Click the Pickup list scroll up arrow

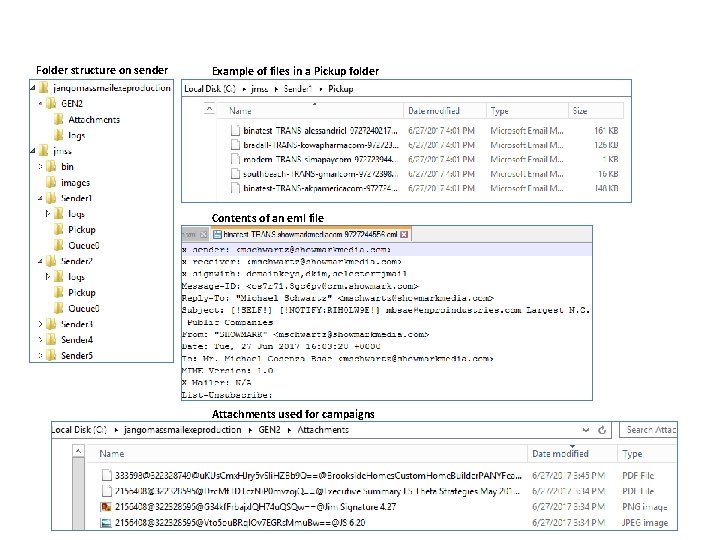209,109
